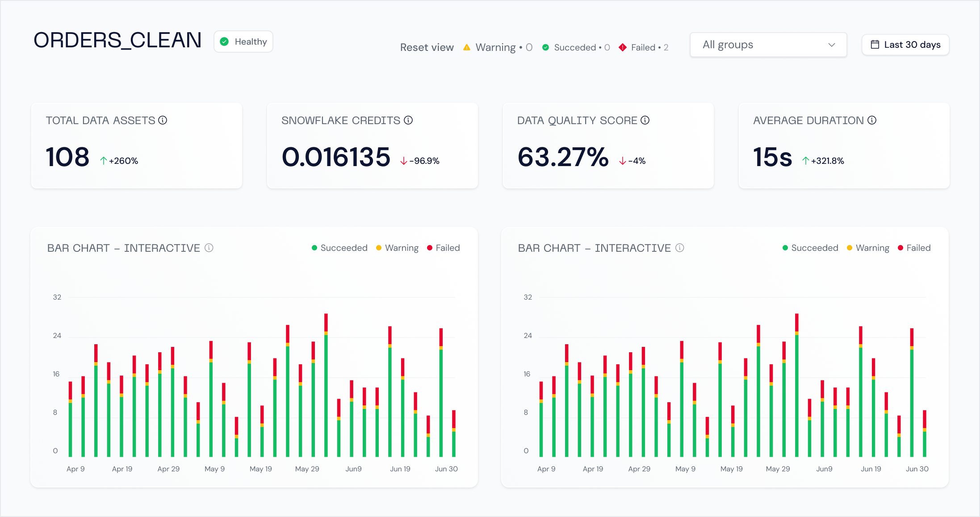Select the Warning status filter in header
Image resolution: width=980 pixels, height=517 pixels.
(x=496, y=47)
